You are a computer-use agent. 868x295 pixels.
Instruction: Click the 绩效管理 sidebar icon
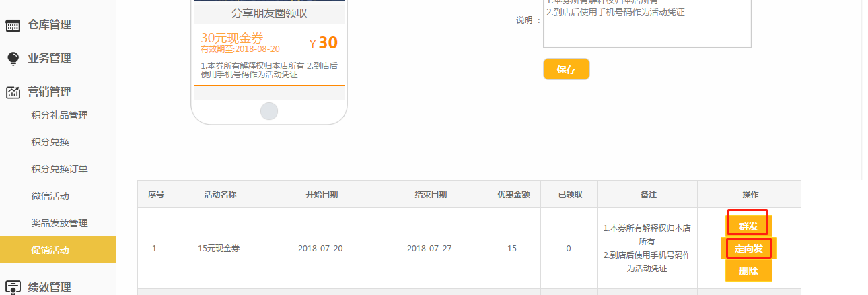point(13,287)
